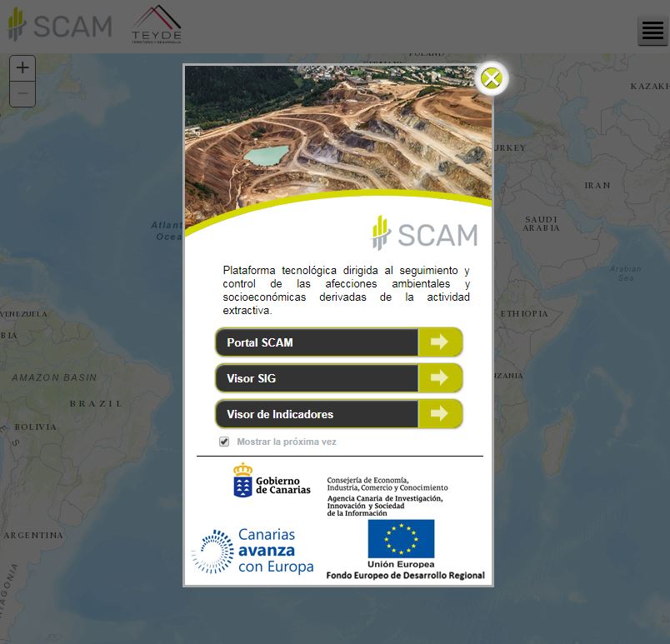
Task: Click the map near the Brazil label
Action: coord(96,402)
